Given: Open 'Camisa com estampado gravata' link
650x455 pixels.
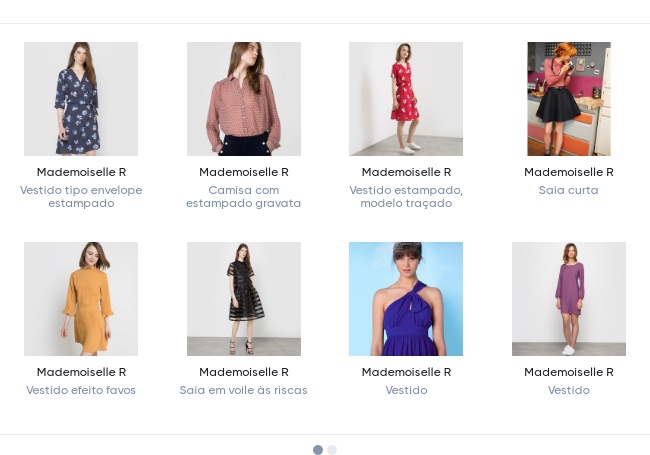Looking at the screenshot, I should coord(243,197).
